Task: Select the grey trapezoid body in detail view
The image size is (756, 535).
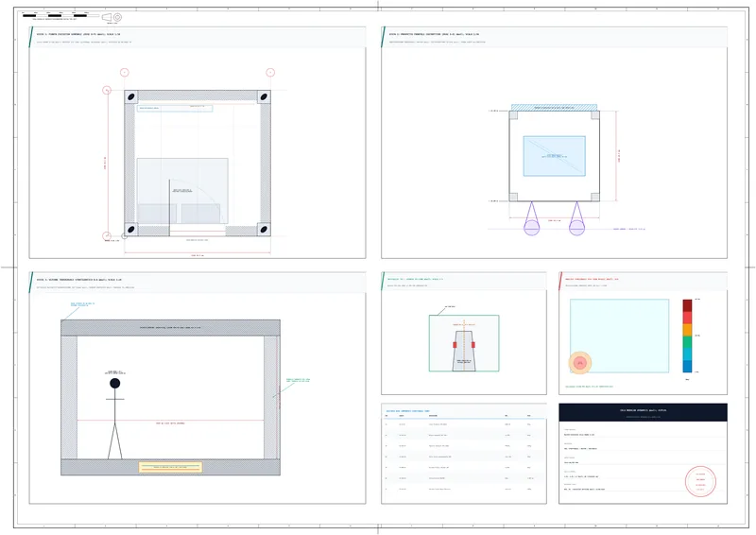Action: (464, 352)
